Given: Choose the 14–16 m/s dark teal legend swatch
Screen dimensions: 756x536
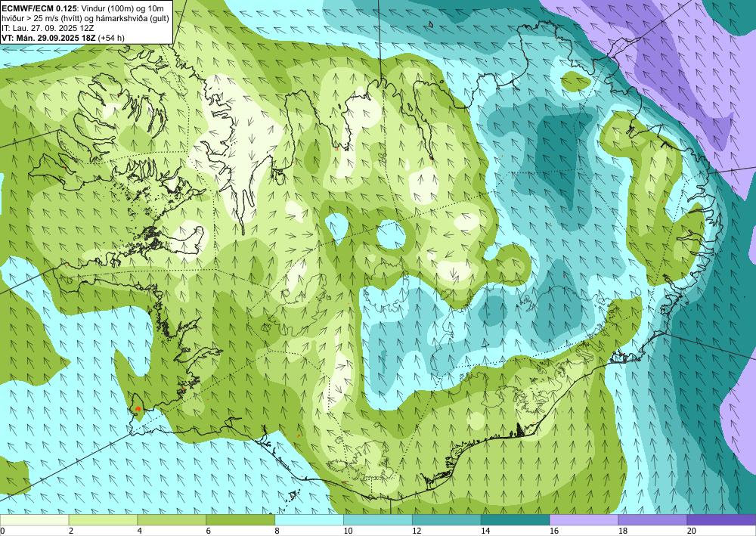Looking at the screenshot, I should pyautogui.click(x=515, y=520).
